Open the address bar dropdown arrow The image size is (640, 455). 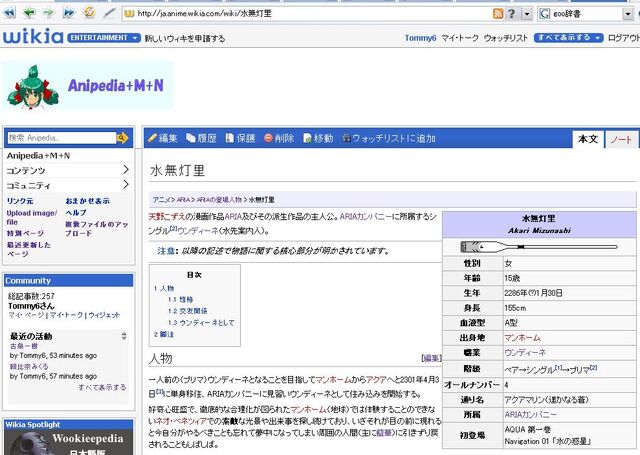pos(527,14)
